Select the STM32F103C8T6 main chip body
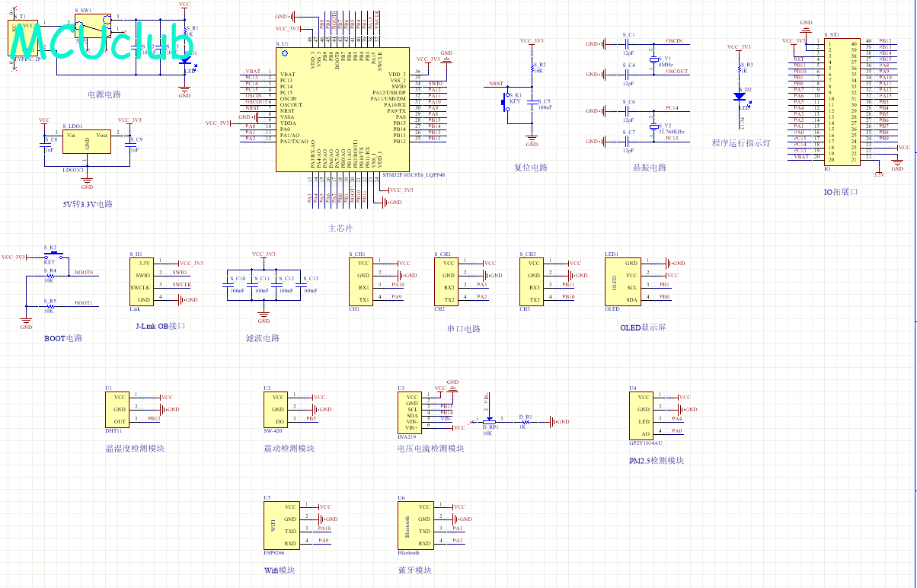 tap(343, 110)
